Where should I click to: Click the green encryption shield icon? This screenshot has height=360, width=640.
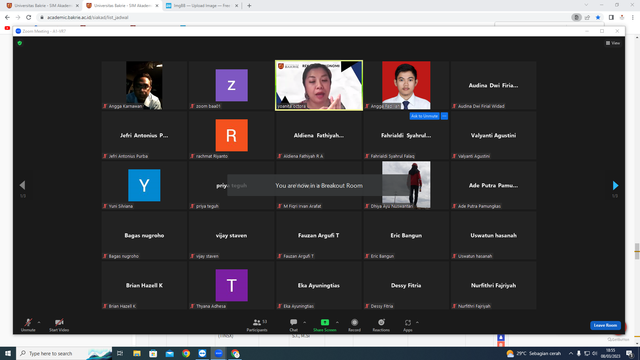[20, 43]
